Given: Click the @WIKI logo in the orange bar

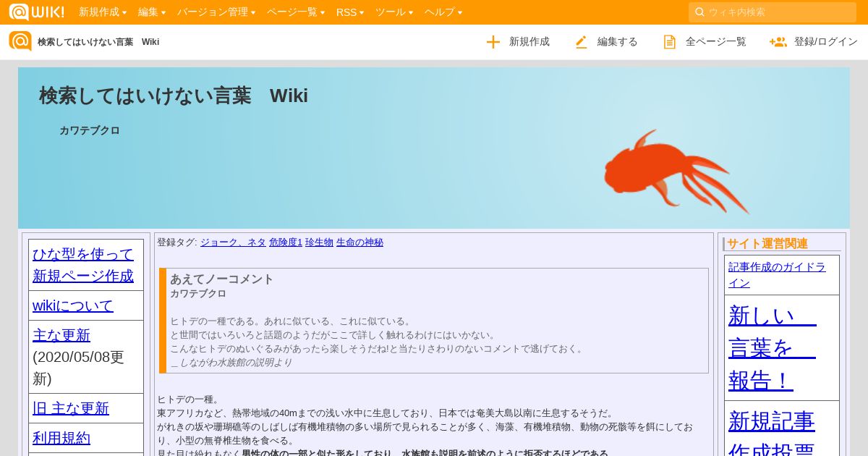Looking at the screenshot, I should [x=36, y=12].
